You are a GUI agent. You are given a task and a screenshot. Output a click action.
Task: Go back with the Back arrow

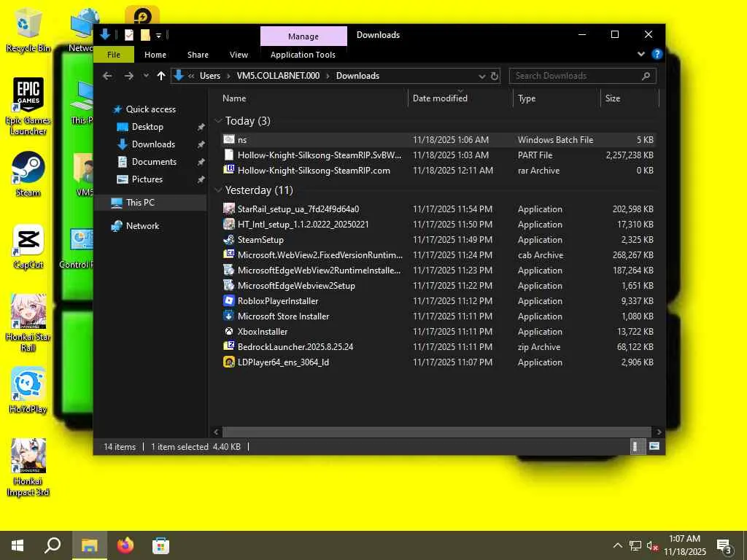(107, 76)
